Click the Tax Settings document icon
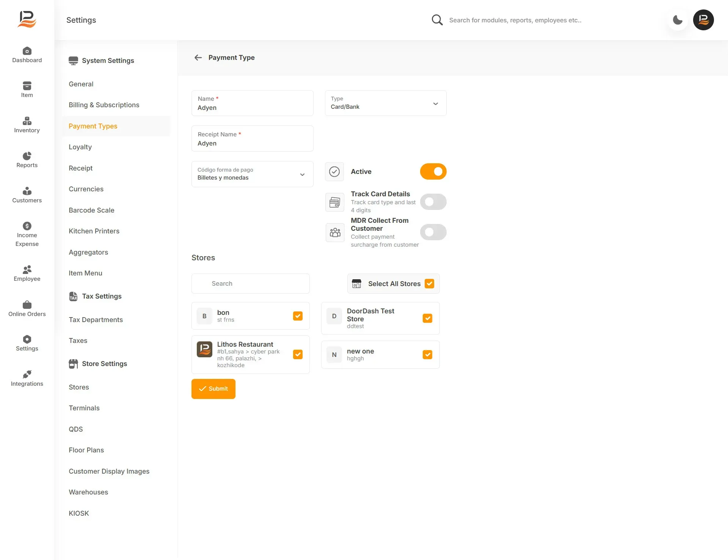Screen dimensions: 728x560 pos(73,296)
